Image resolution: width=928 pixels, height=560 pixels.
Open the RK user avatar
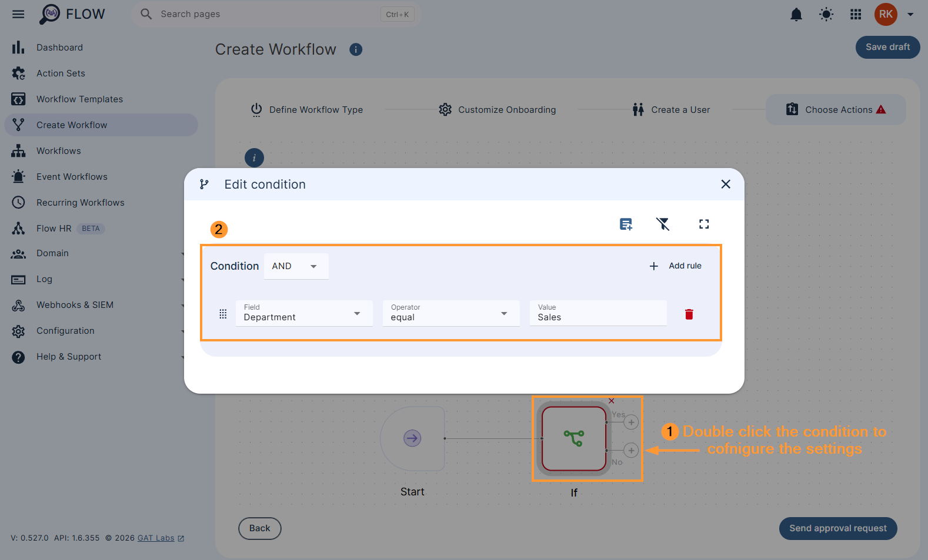pyautogui.click(x=886, y=14)
